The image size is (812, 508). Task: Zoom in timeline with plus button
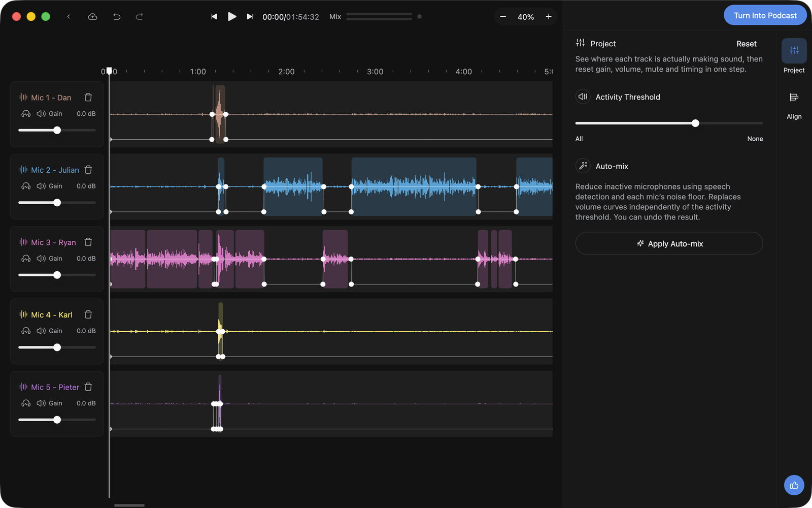coord(549,17)
